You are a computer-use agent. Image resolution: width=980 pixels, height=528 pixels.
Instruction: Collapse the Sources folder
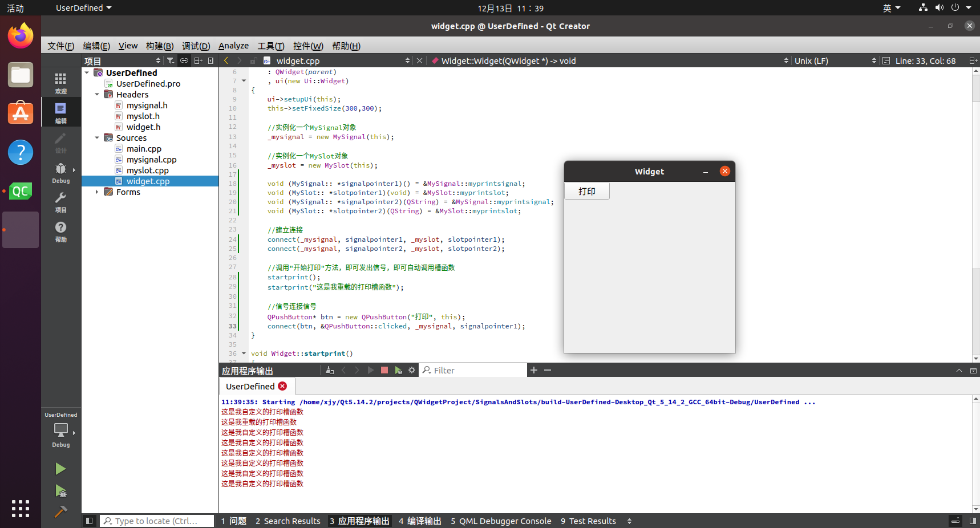click(96, 137)
